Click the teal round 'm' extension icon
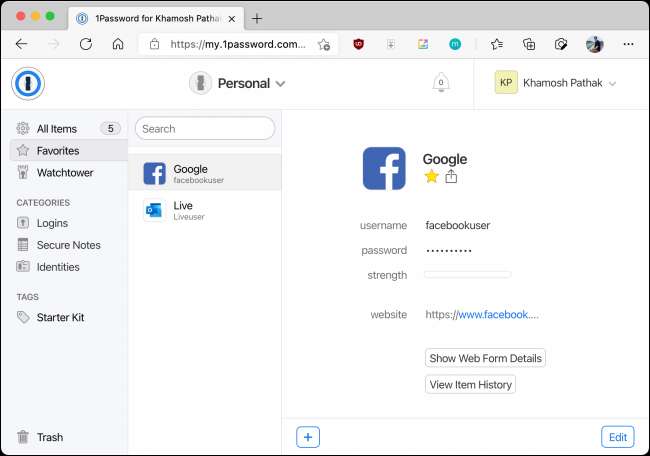Viewport: 650px width, 456px height. 455,44
